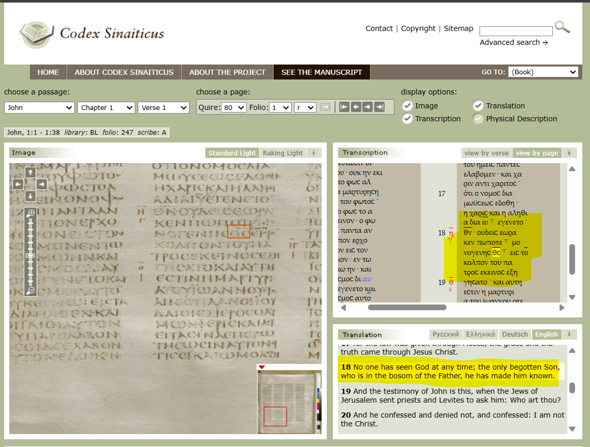
Task: Click verse 19 text in translation
Action: click(x=451, y=395)
